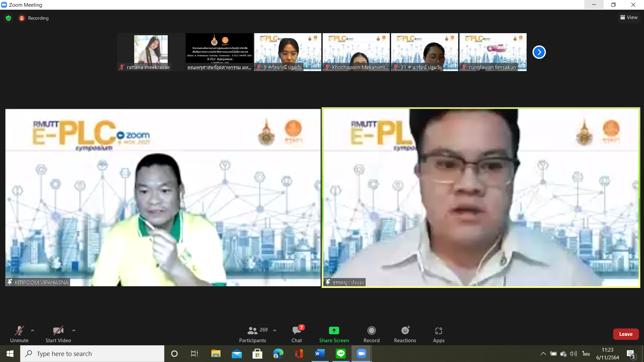Expand video options arrow beside Start Video
The width and height of the screenshot is (644, 362).
coord(74,330)
